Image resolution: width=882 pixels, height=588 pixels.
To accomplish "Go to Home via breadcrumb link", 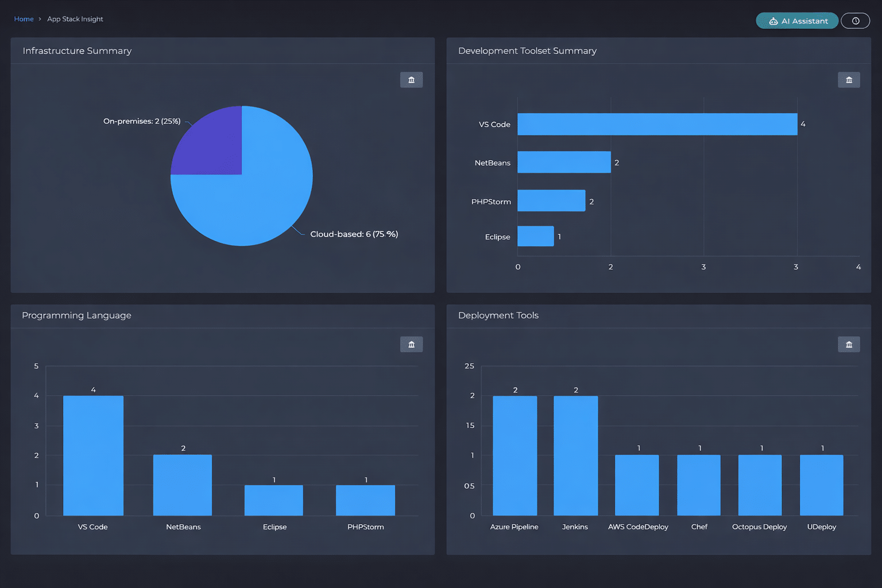I will [x=24, y=19].
